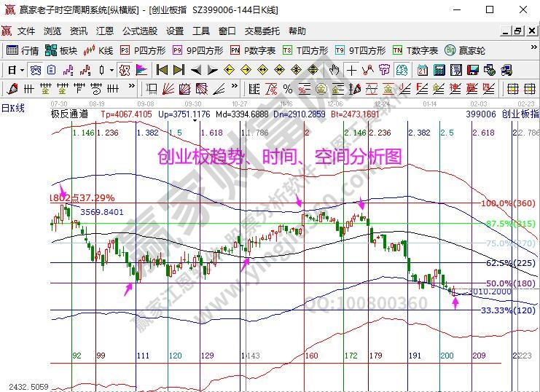Expand the top toolbar overflow chevron
The image size is (540, 392).
click(533, 47)
